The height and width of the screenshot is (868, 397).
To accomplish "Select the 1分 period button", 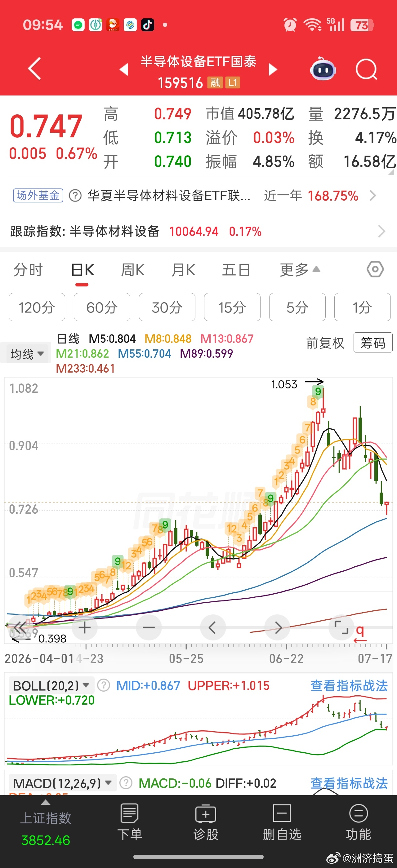I will [x=362, y=307].
